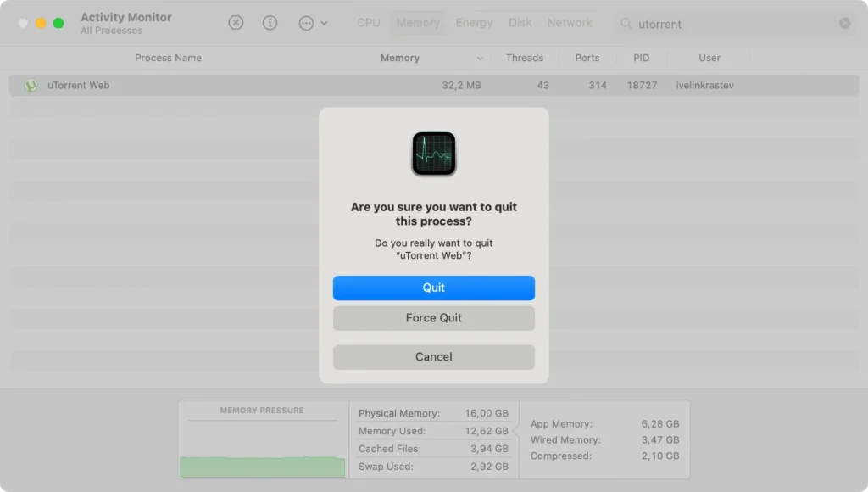Click the PID value 18727

pyautogui.click(x=643, y=86)
